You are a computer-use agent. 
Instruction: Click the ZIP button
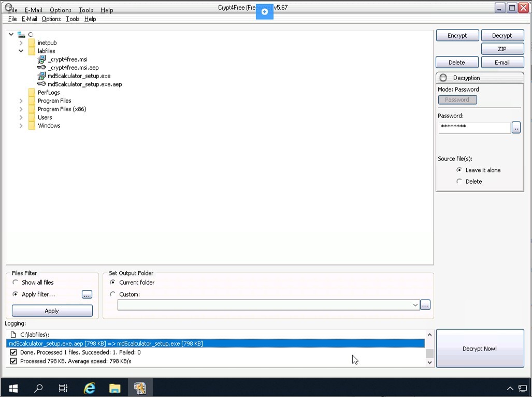(x=502, y=49)
